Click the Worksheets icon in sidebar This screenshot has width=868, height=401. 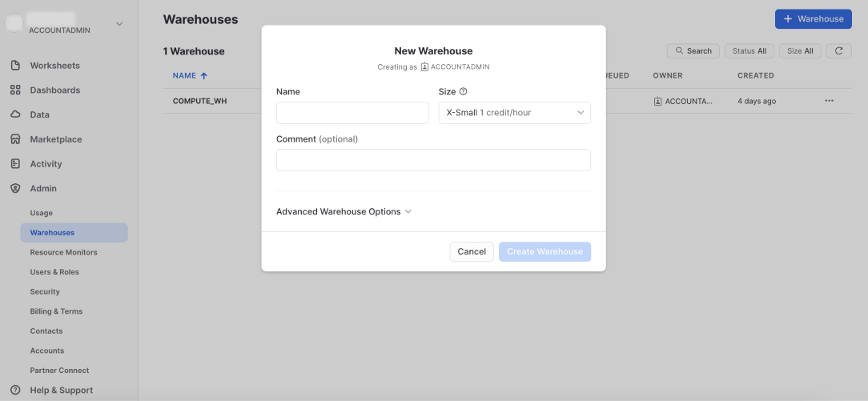point(15,66)
